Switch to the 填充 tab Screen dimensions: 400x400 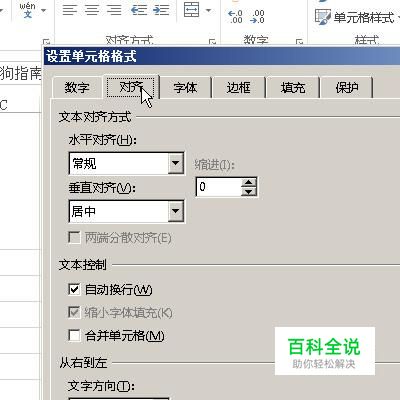pyautogui.click(x=293, y=88)
